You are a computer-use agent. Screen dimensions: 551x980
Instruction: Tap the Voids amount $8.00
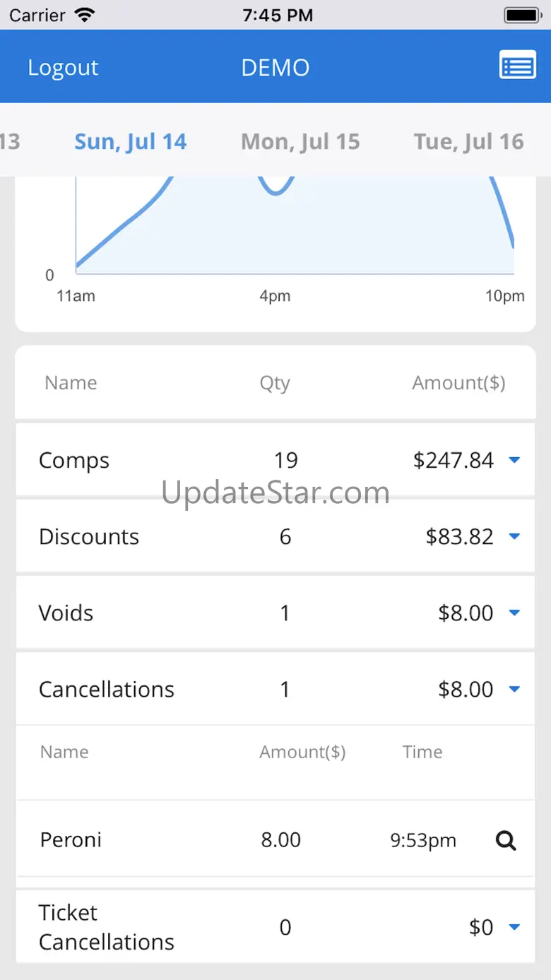click(x=466, y=613)
